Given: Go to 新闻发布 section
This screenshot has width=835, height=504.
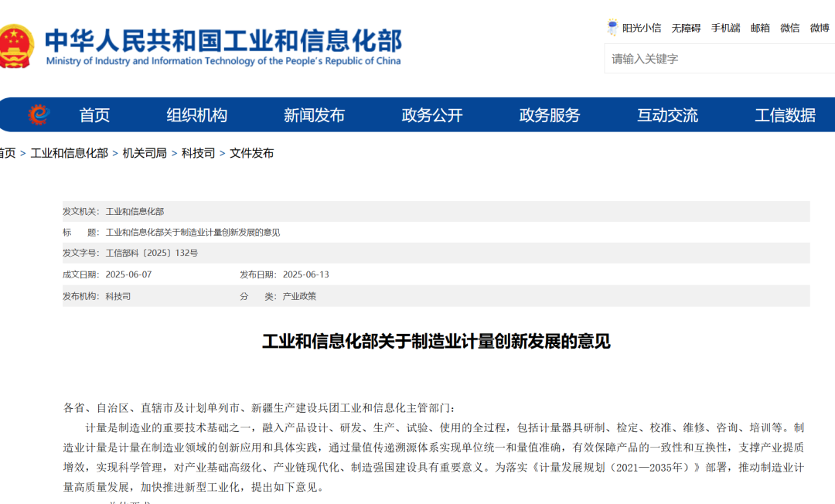Looking at the screenshot, I should click(314, 115).
